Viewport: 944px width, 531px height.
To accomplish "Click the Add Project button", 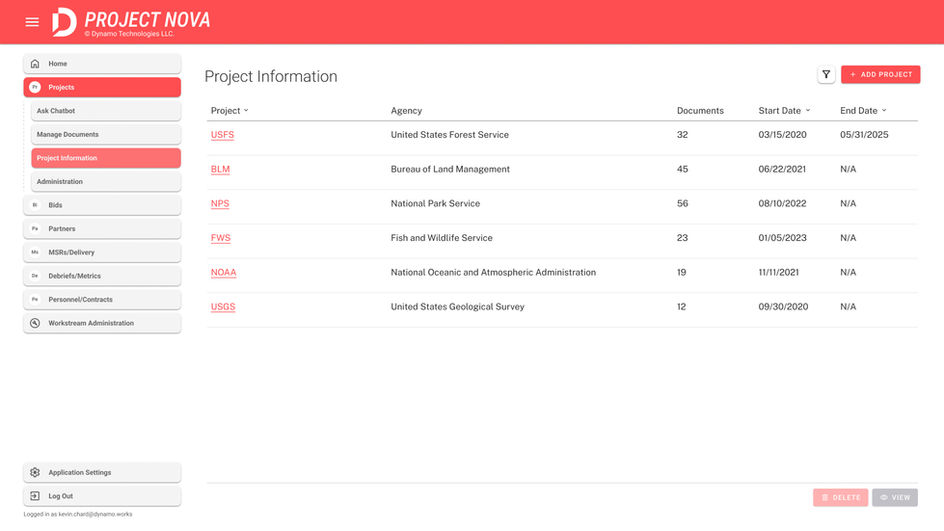I will pos(880,75).
